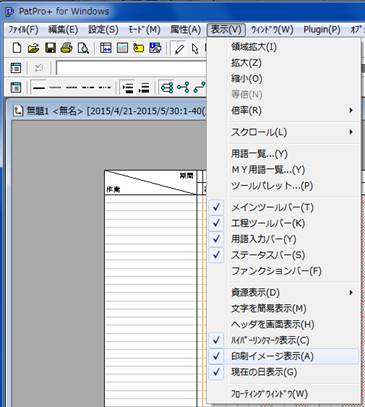Viewport: 365px width, 407px height.
Task: Choose the arrow pointer tool
Action: click(195, 49)
